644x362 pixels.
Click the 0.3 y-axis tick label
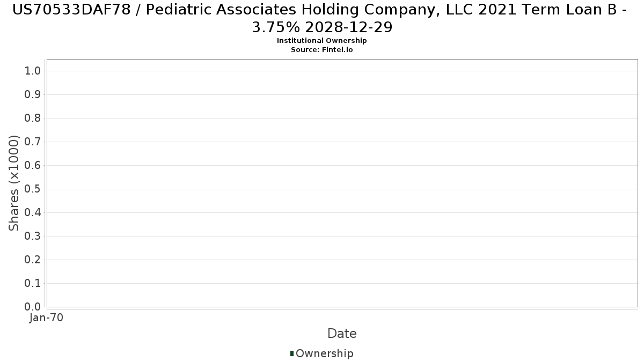33,236
